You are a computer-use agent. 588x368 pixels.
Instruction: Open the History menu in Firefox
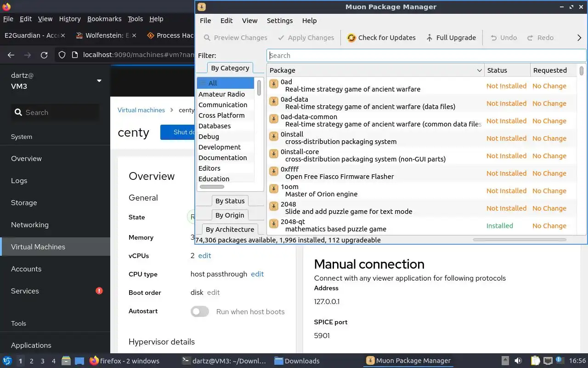[70, 19]
